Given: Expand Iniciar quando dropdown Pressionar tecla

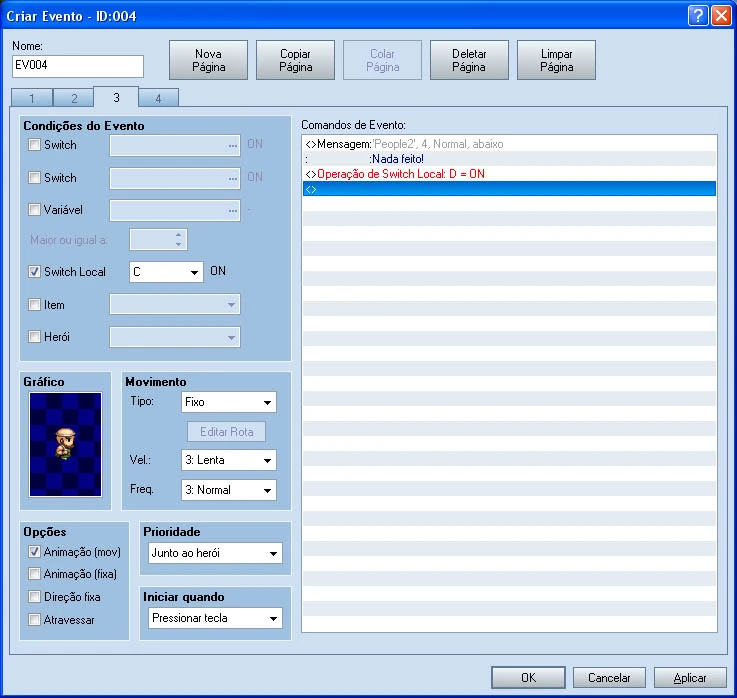Looking at the screenshot, I should pyautogui.click(x=215, y=618).
